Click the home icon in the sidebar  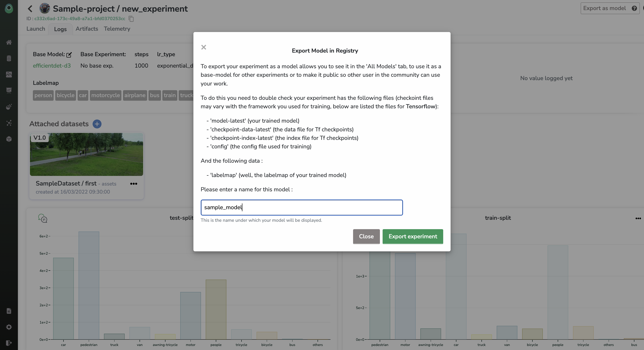coord(9,42)
